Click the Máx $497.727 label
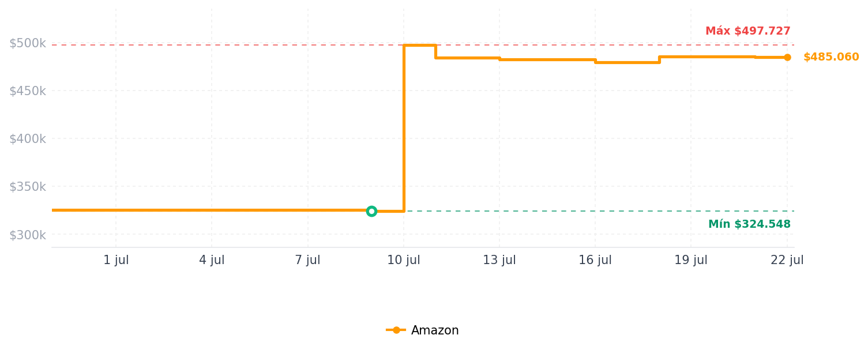Screen dimensions: 868x350 click(748, 31)
